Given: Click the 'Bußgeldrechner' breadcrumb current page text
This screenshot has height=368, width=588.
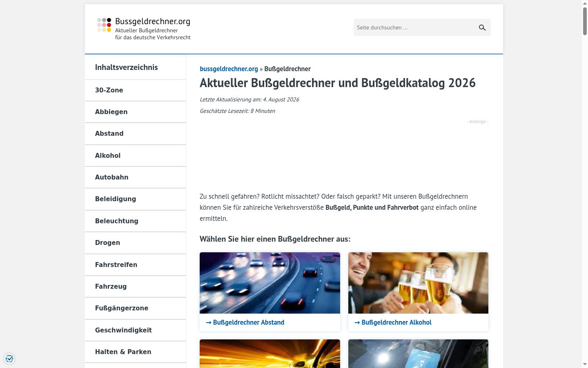Looking at the screenshot, I should (x=287, y=69).
